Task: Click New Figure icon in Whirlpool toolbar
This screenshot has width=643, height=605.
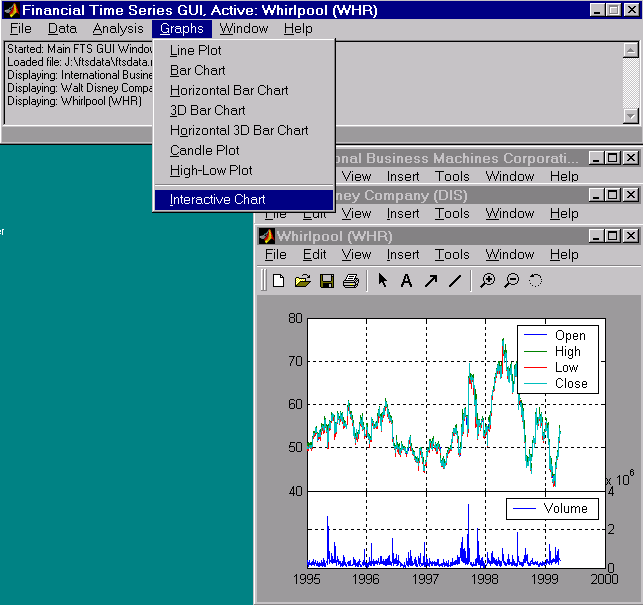Action: tap(278, 281)
